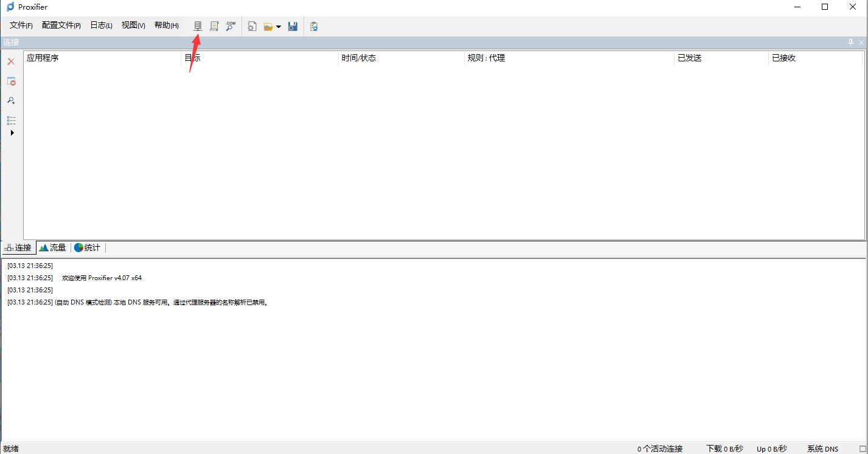This screenshot has height=454, width=868.
Task: Open a profile via the folder-gear icon
Action: click(x=268, y=26)
